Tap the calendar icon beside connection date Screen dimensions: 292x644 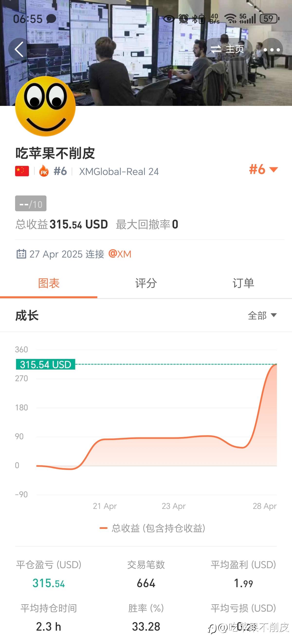[21, 254]
